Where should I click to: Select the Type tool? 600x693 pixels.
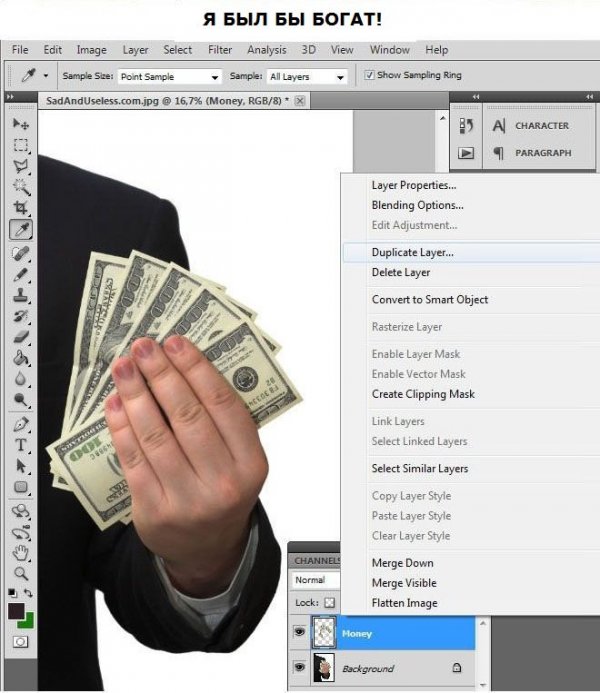pyautogui.click(x=20, y=445)
